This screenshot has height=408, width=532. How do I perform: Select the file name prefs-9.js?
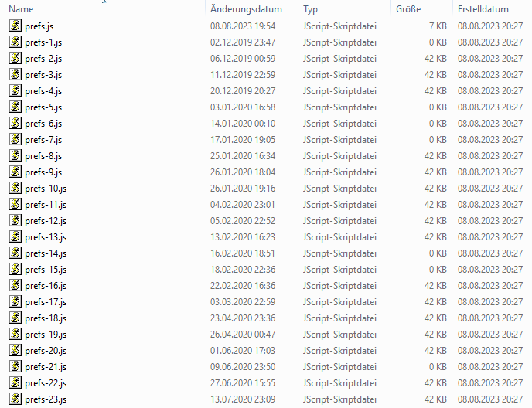pyautogui.click(x=43, y=172)
